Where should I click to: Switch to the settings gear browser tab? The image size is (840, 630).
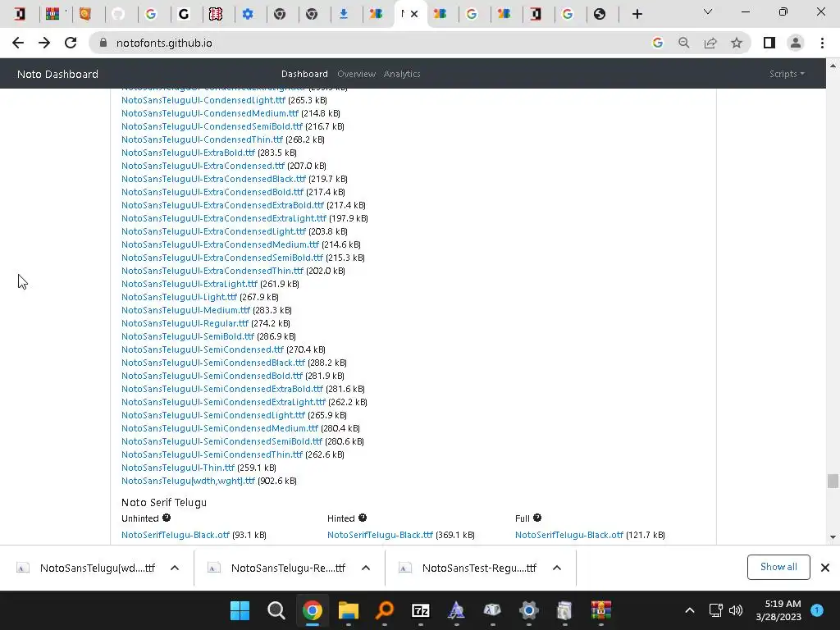(248, 14)
